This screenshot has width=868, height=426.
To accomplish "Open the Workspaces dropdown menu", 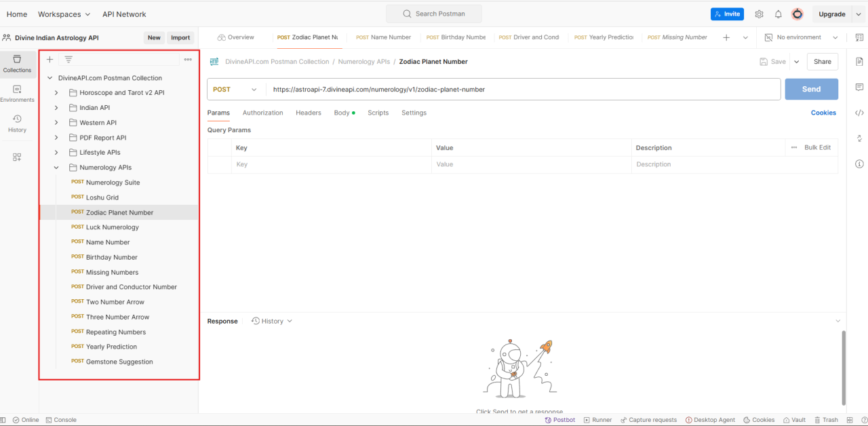I will (x=64, y=14).
